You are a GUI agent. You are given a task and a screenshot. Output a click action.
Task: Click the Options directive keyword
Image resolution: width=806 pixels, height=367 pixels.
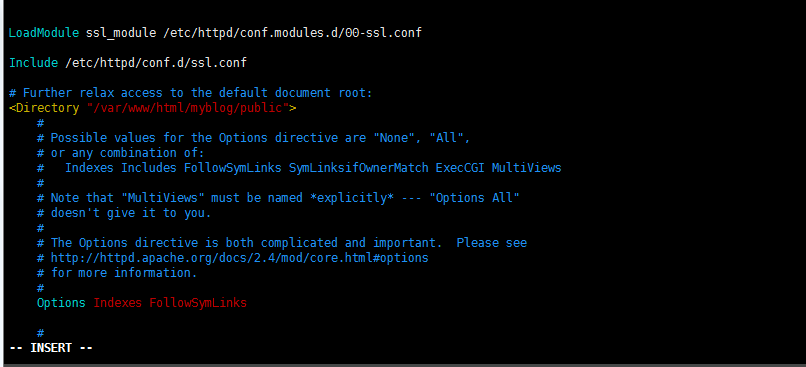click(x=61, y=303)
